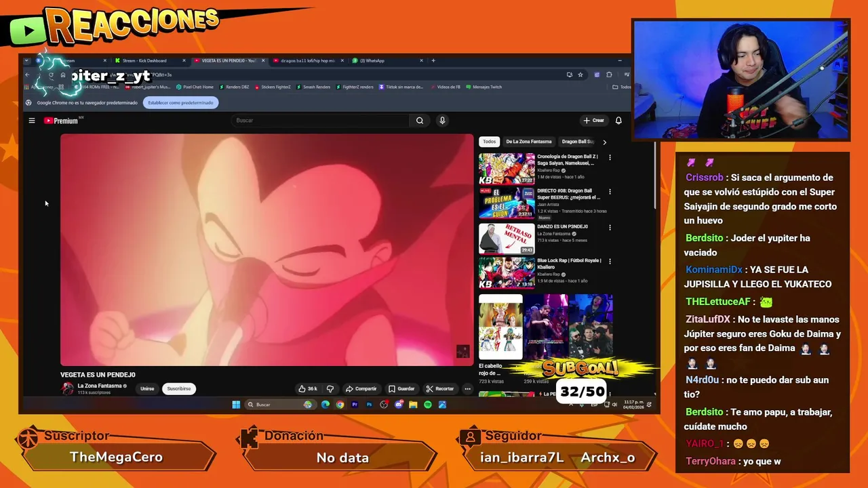Open options for DANZO ES UN P3NDEJ0 video

coord(610,227)
